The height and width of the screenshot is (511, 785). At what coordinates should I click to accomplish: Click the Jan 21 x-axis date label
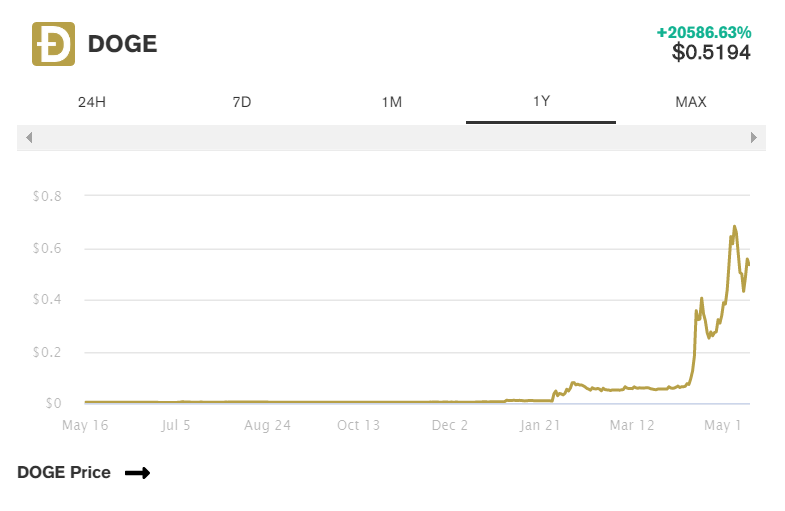[x=540, y=425]
